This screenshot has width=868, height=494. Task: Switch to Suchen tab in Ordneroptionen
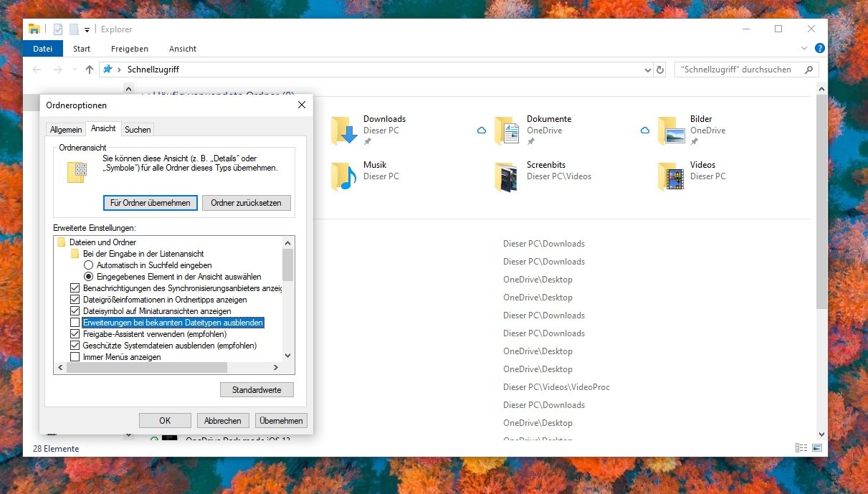138,130
